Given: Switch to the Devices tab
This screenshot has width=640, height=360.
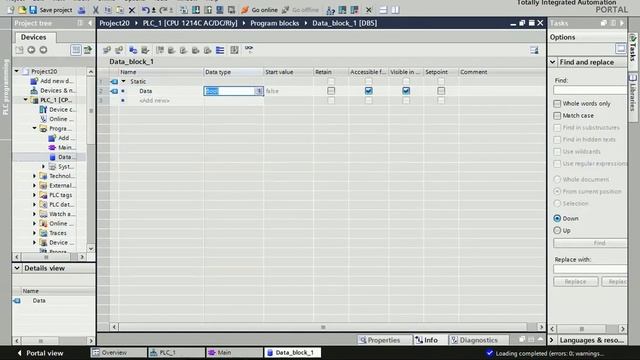Looking at the screenshot, I should 33,37.
